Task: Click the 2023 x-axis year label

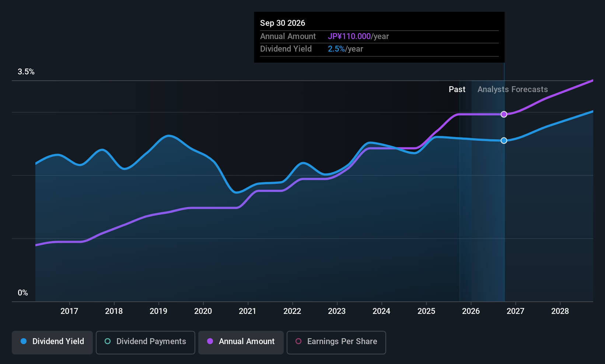Action: click(x=337, y=311)
